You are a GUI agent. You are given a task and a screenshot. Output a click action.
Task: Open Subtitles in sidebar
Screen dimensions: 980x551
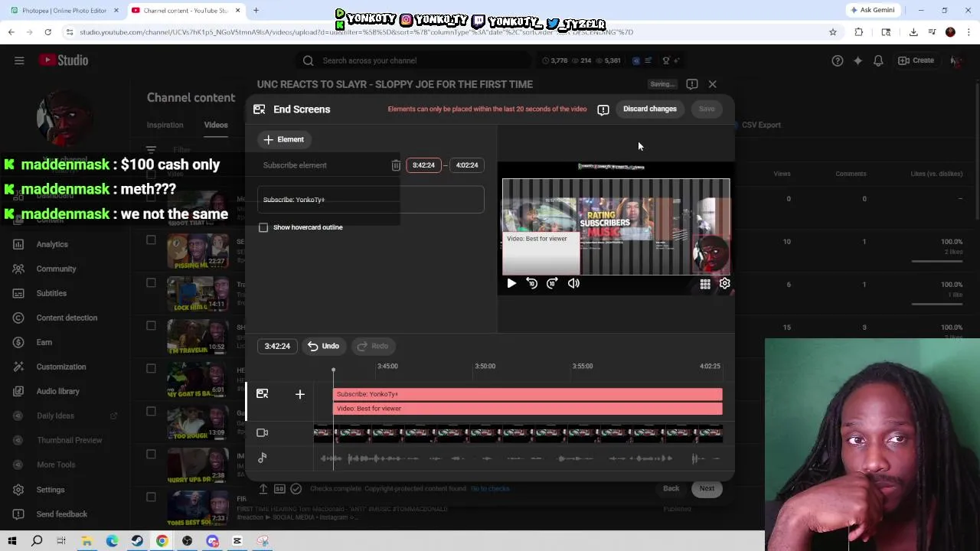click(51, 293)
